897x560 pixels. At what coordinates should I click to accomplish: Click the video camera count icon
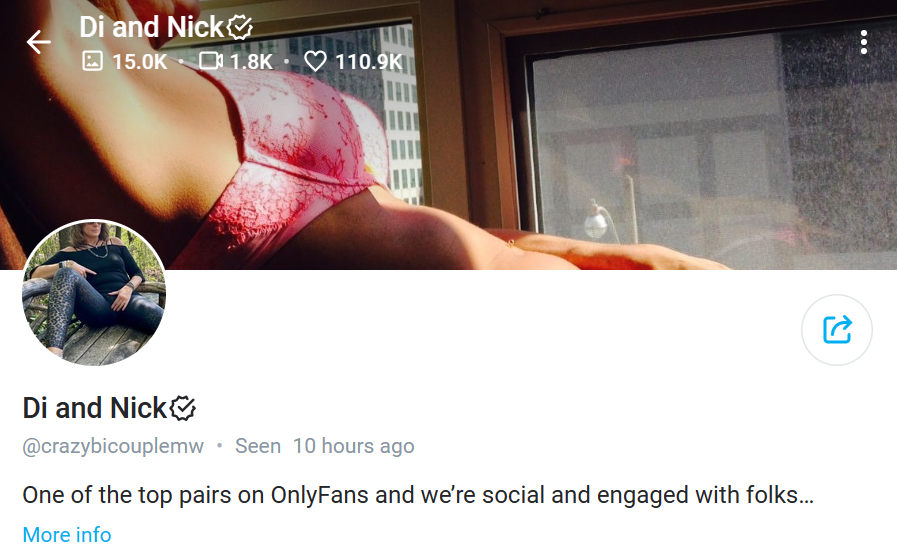(x=211, y=61)
